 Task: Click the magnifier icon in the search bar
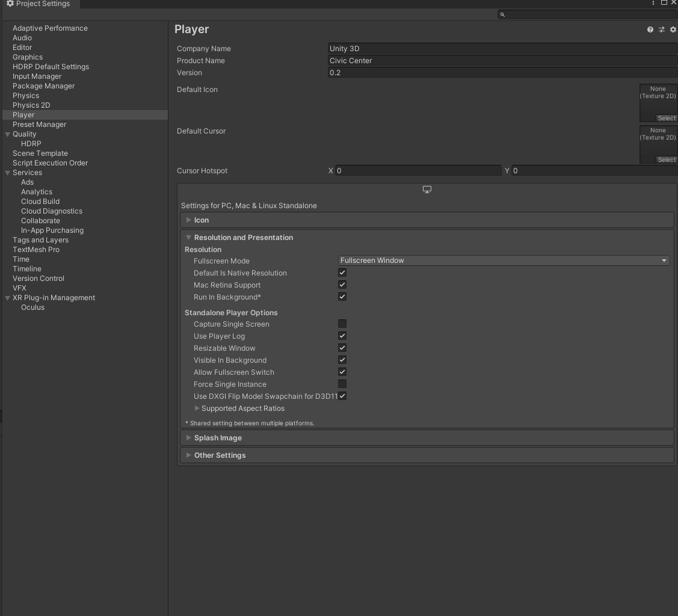[x=502, y=14]
